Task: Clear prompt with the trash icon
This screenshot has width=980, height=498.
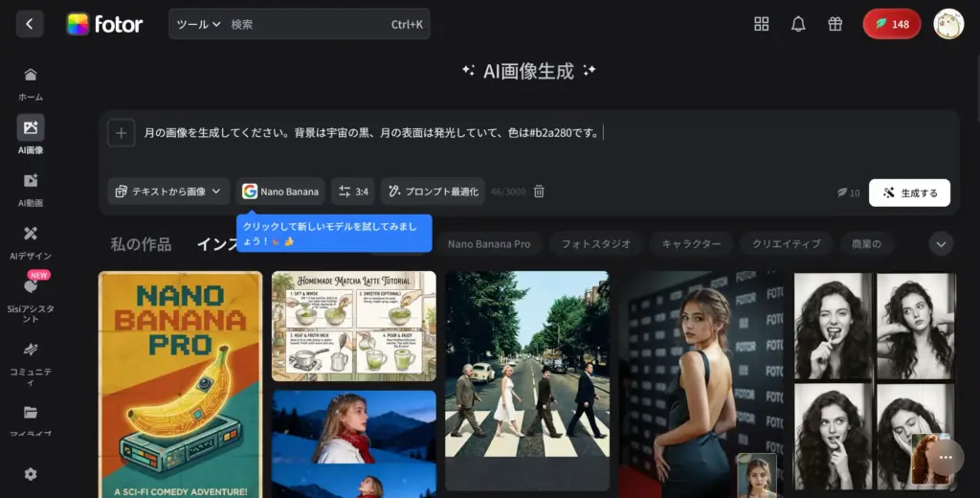Action: click(x=539, y=192)
